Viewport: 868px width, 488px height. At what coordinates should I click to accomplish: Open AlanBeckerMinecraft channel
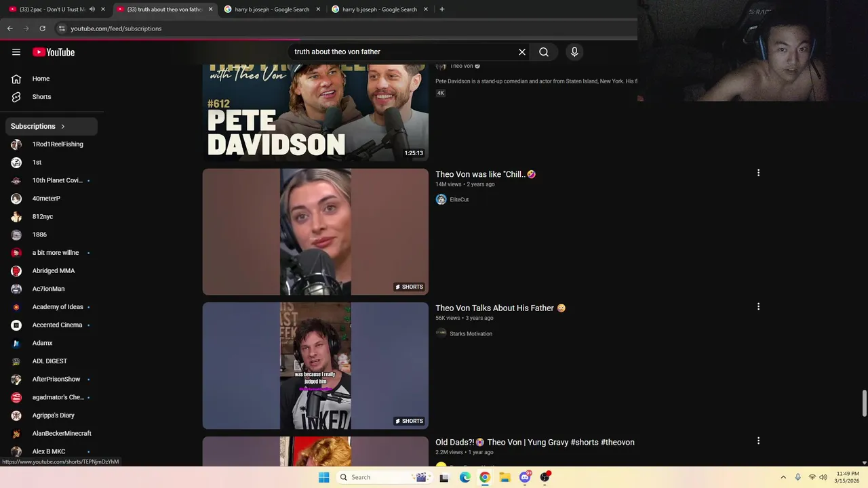pyautogui.click(x=52, y=434)
